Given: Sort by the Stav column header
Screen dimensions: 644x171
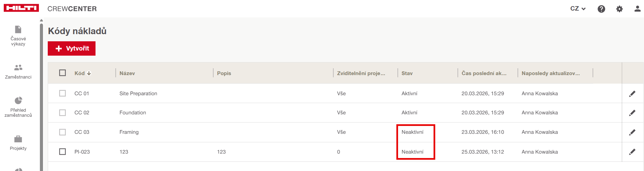Looking at the screenshot, I should pos(407,73).
